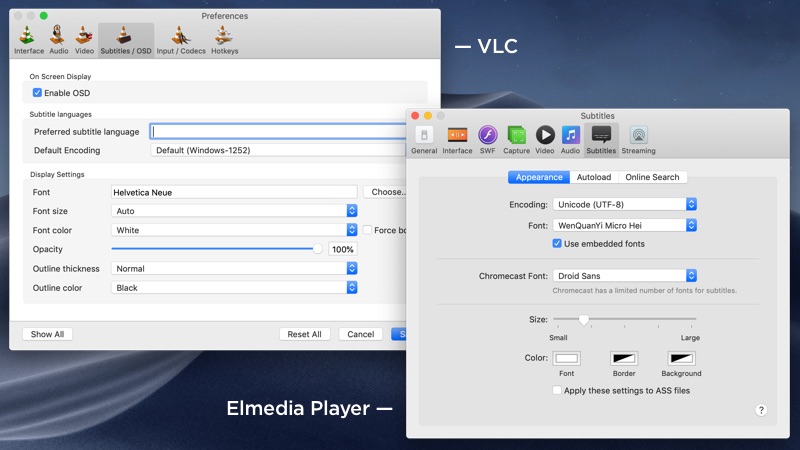Click Choose... font button in VLC
The width and height of the screenshot is (800, 450).
coord(385,192)
